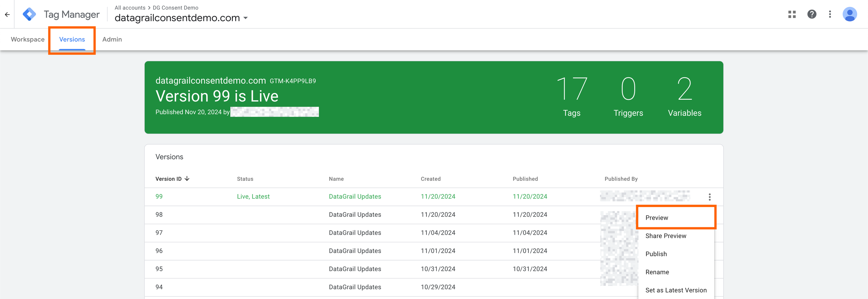Click the Published column header

tap(525, 179)
